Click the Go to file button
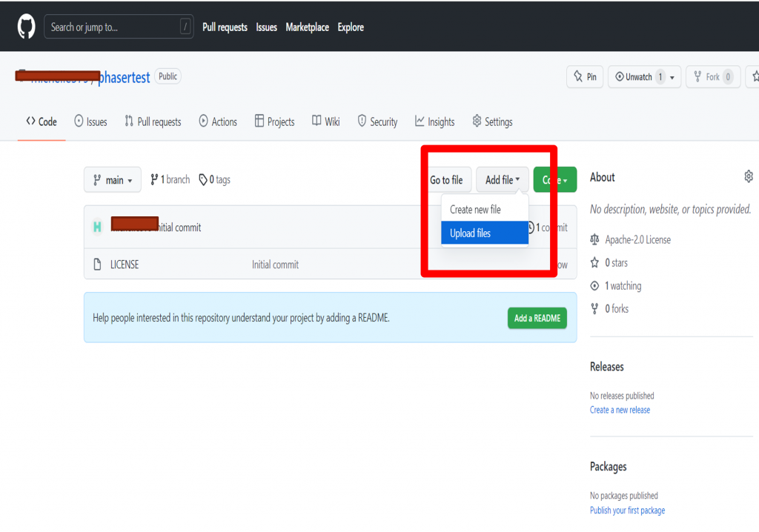Screen dimensions: 759x532 point(446,179)
